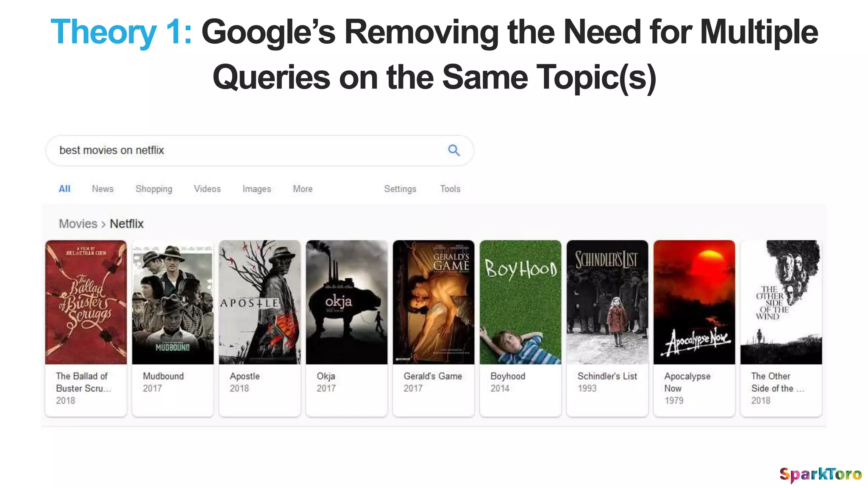This screenshot has height=488, width=868.
Task: Open the Mudbound movie poster
Action: coord(173,302)
